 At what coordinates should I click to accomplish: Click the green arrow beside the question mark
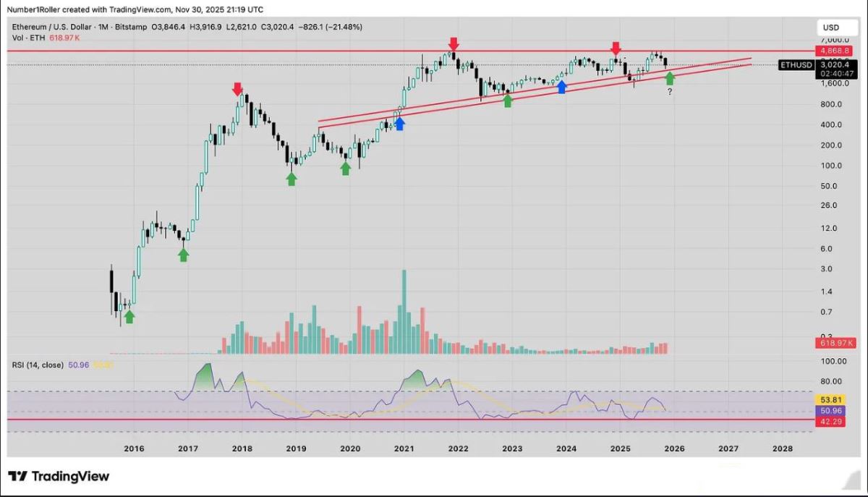(670, 77)
